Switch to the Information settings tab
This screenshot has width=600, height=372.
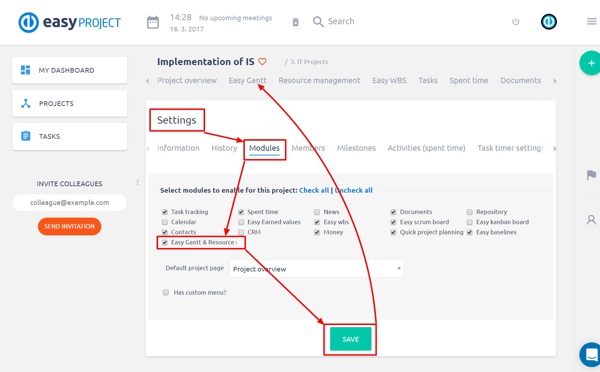click(178, 148)
